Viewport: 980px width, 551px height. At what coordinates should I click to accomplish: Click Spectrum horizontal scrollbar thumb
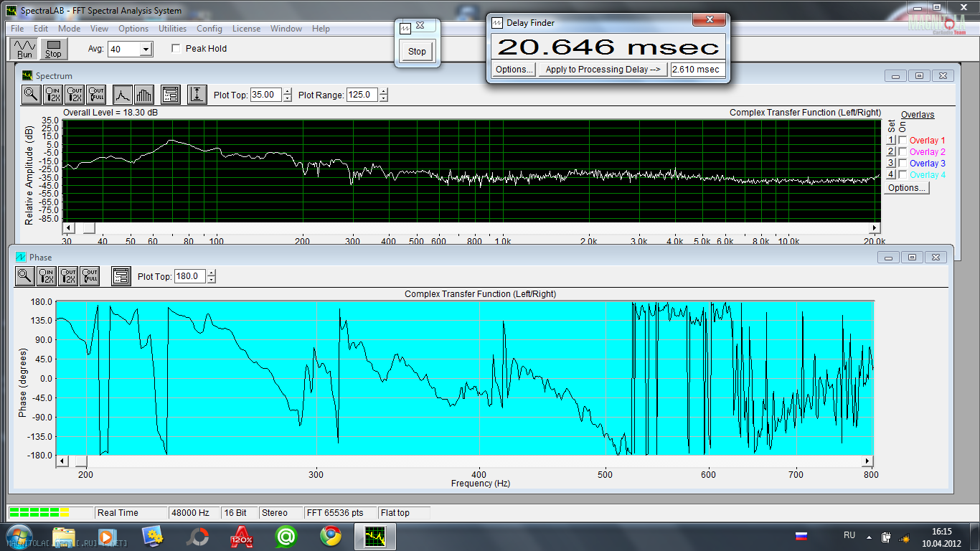pyautogui.click(x=88, y=228)
